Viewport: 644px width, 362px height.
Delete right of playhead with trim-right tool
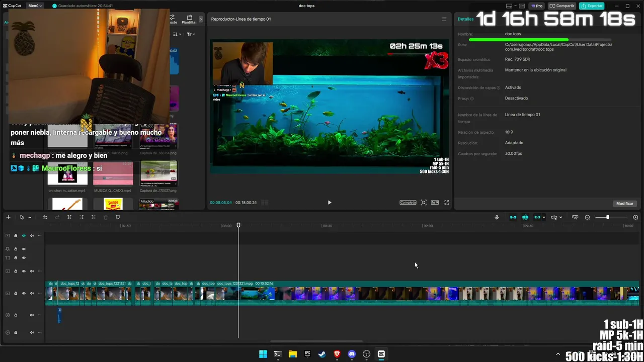coord(93,217)
